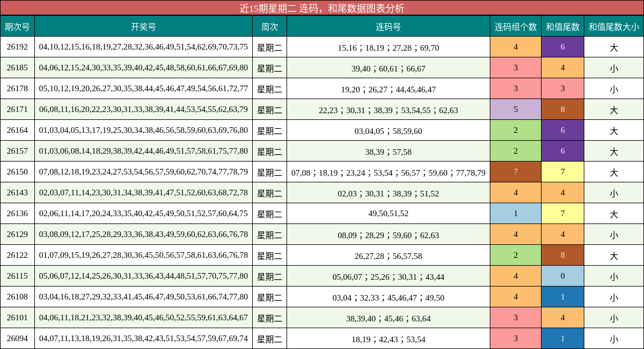Select issue number 26136
This screenshot has width=644, height=349.
(x=17, y=213)
